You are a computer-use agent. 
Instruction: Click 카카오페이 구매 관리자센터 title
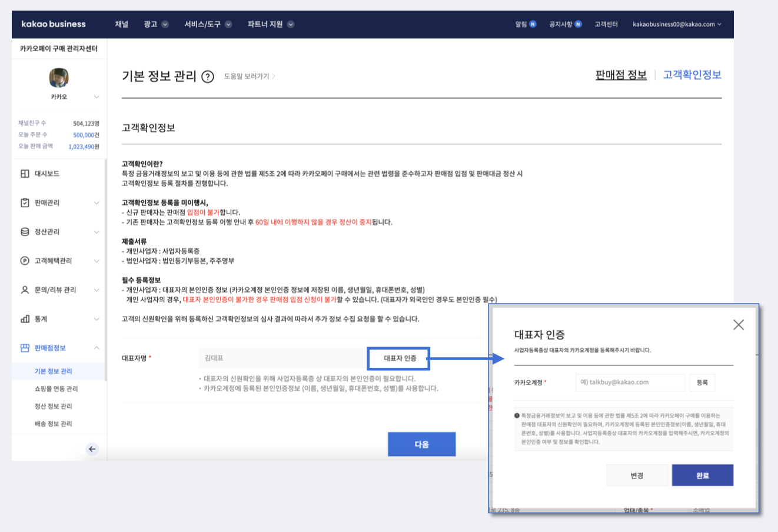pyautogui.click(x=59, y=49)
